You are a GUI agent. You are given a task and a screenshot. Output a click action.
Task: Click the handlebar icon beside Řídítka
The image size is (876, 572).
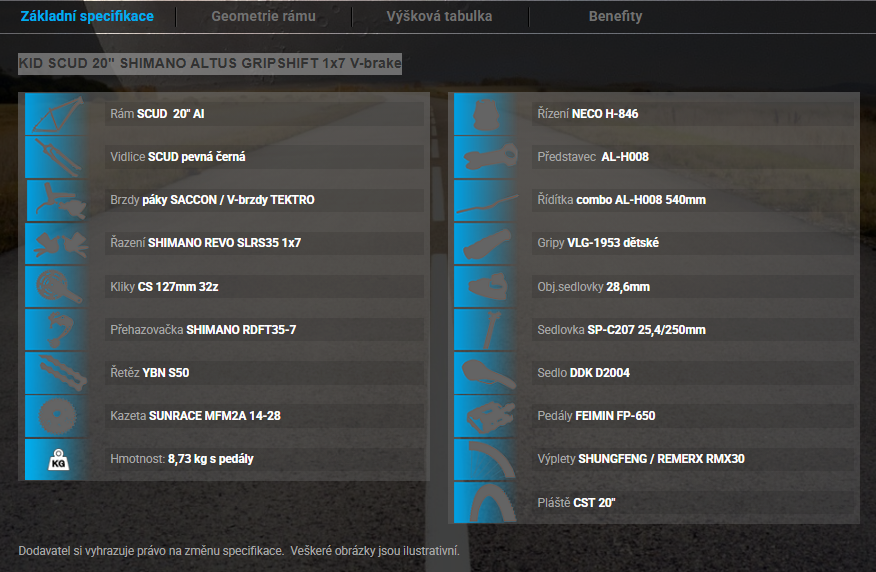(486, 200)
